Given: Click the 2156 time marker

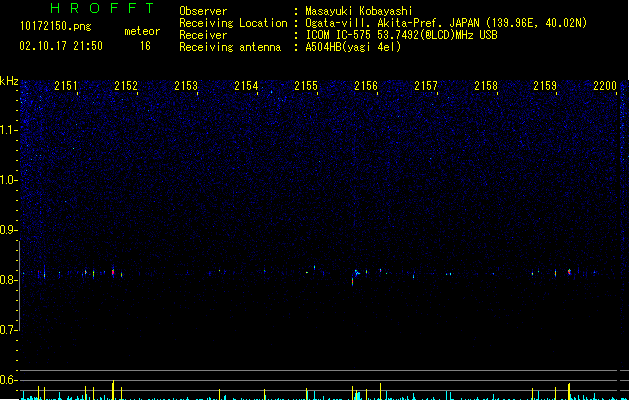Looking at the screenshot, I should [366, 86].
